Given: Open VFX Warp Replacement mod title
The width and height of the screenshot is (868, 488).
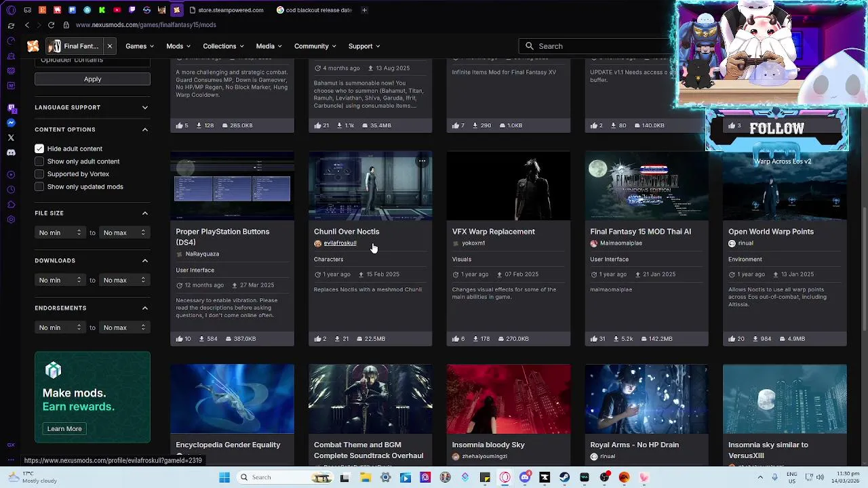Looking at the screenshot, I should (493, 232).
